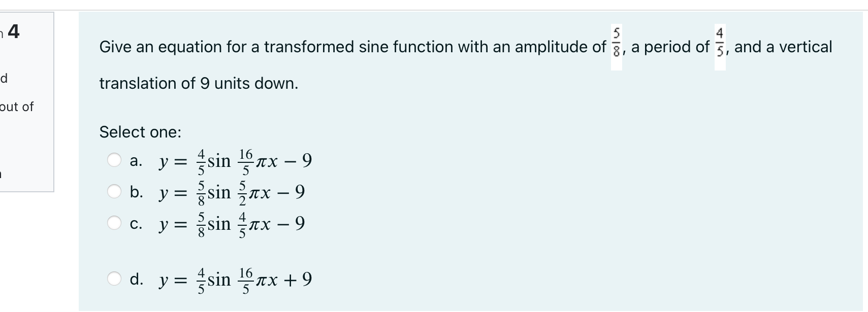Click the 'out of' label in sidebar
The image size is (868, 312).
[17, 107]
